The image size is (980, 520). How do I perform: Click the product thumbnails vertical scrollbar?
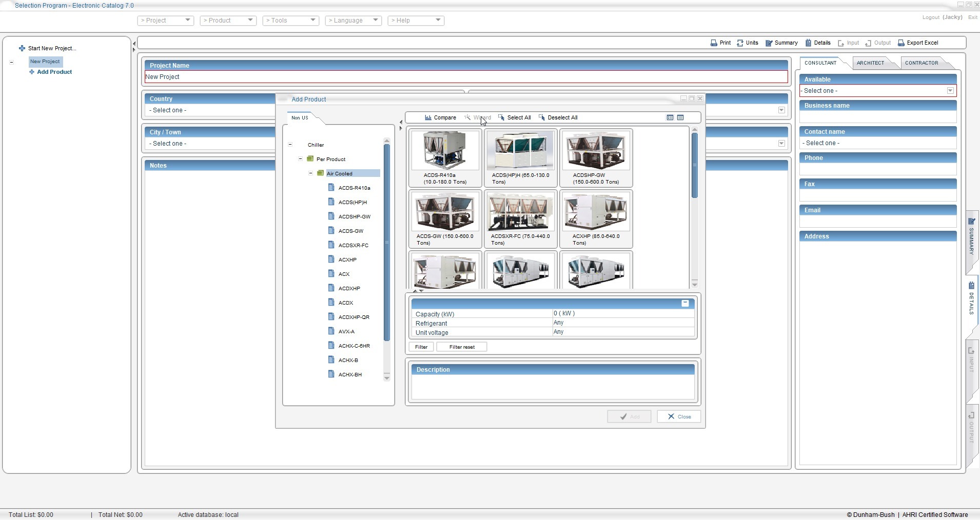695,165
